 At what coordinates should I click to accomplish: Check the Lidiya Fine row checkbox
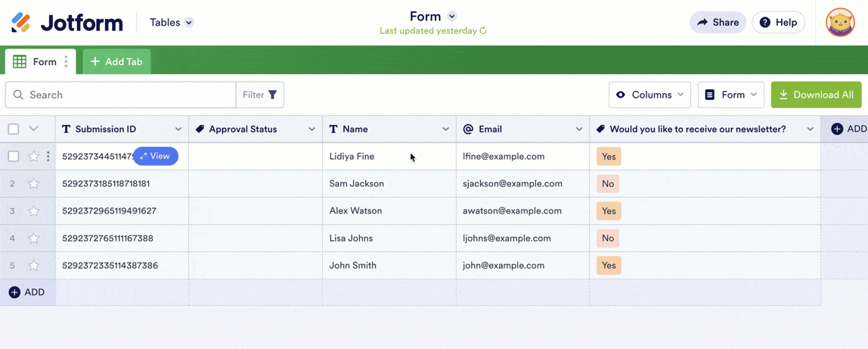pyautogui.click(x=14, y=157)
